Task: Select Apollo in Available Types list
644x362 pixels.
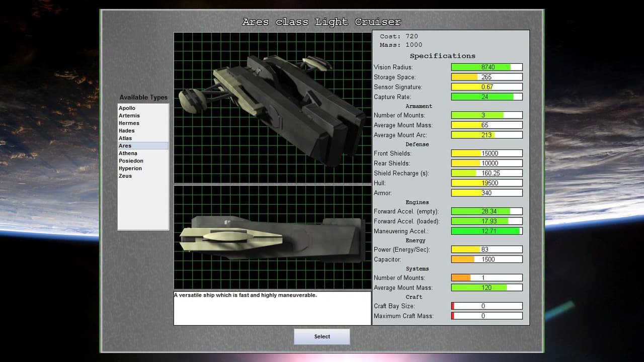Action: pyautogui.click(x=143, y=108)
